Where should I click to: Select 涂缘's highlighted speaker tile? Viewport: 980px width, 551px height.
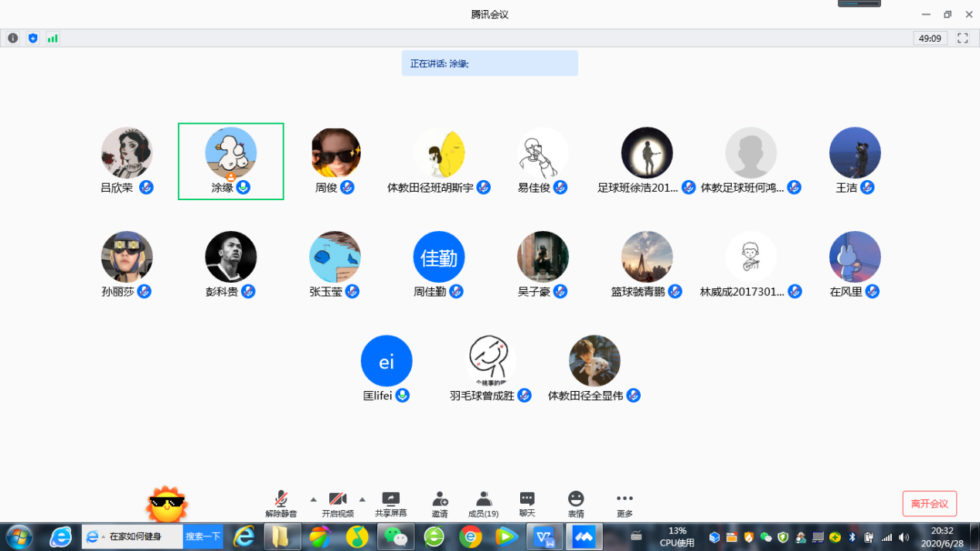[231, 161]
